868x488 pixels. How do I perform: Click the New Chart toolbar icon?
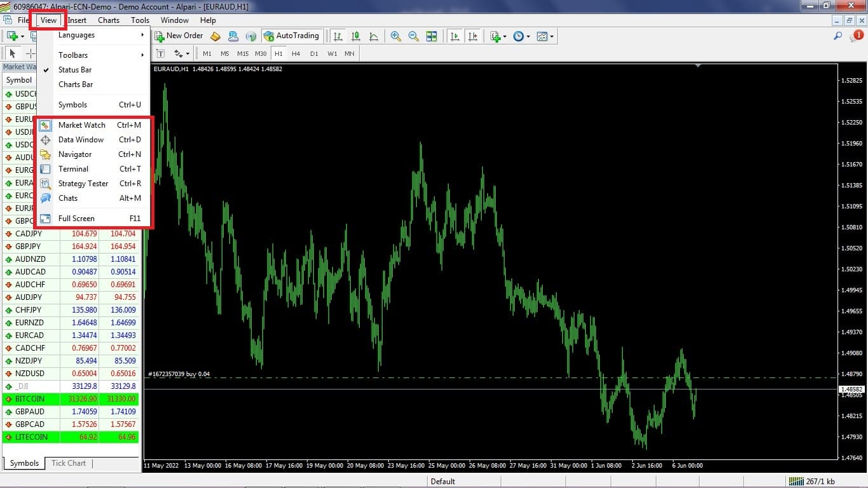pyautogui.click(x=12, y=36)
